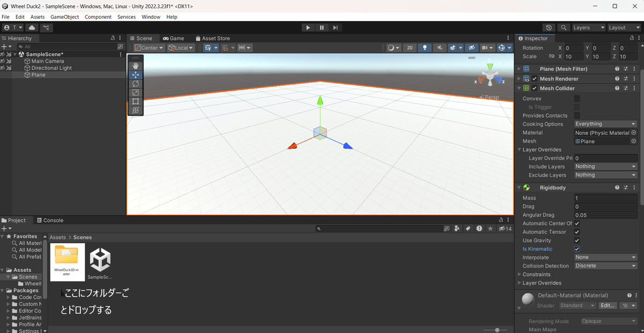Open the Interpolate dropdown

point(606,257)
